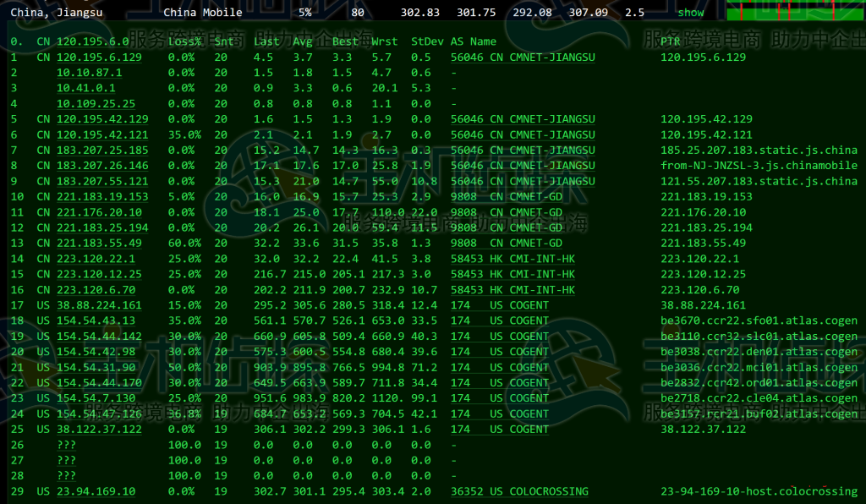Viewport: 866px width, 504px height.
Task: Click the Loss% column header
Action: click(x=184, y=41)
